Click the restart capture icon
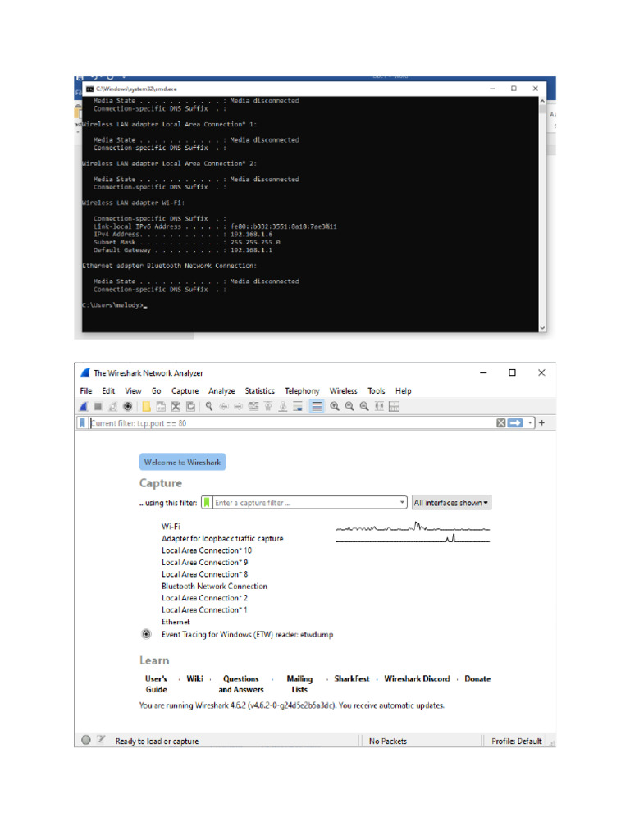Image resolution: width=630 pixels, height=840 pixels. click(x=112, y=407)
